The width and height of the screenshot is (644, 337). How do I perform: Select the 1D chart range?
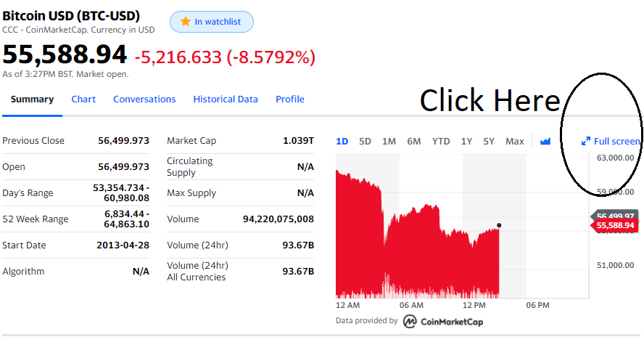(342, 141)
